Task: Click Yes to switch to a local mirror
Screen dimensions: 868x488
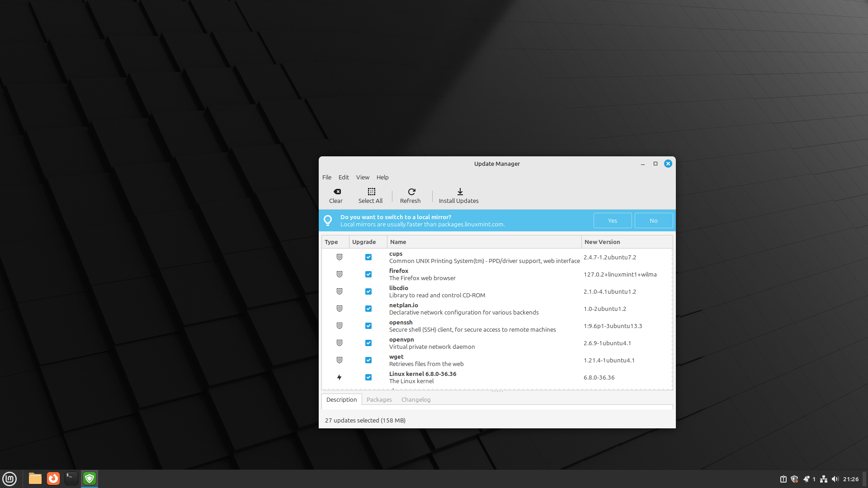Action: (x=612, y=220)
